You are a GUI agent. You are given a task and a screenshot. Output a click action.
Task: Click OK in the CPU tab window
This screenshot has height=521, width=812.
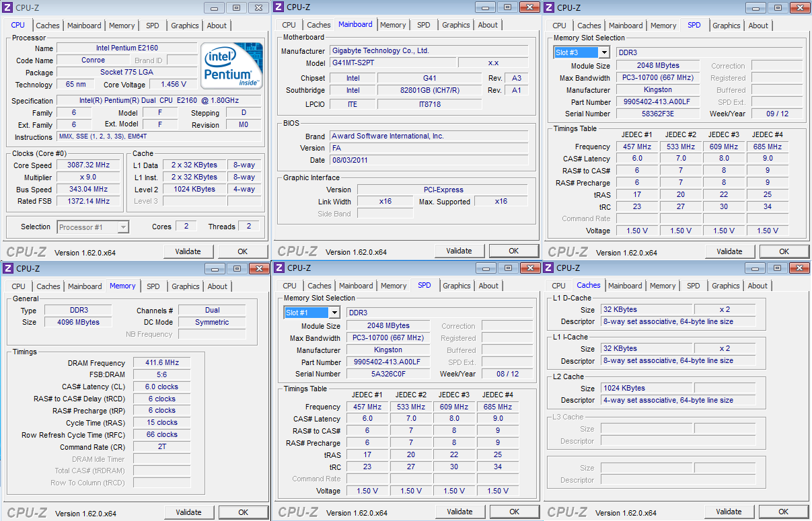[x=243, y=251]
